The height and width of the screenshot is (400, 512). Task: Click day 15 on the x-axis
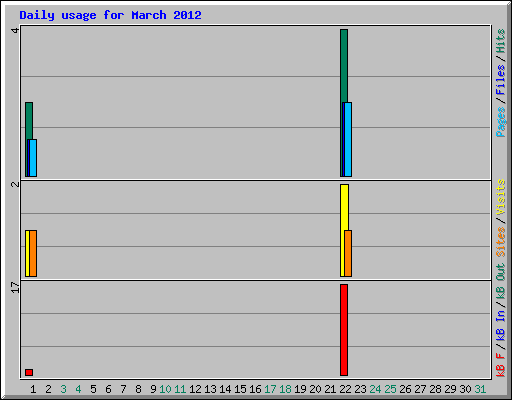[x=240, y=389]
